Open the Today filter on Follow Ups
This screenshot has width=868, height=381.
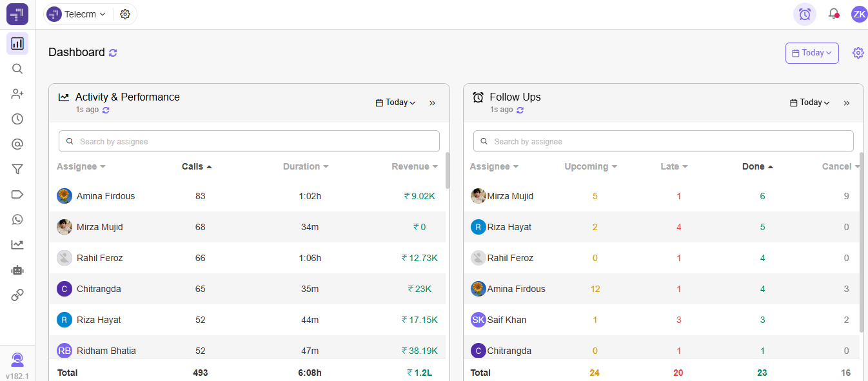(x=809, y=102)
